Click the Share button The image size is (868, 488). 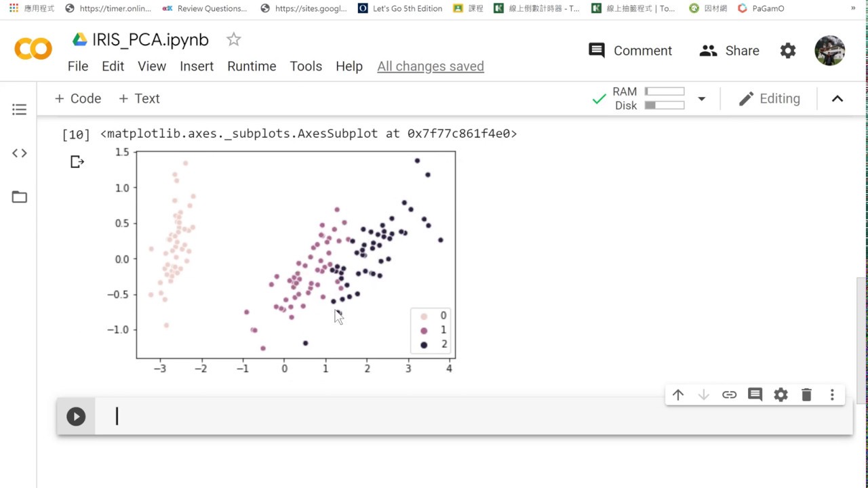[729, 51]
